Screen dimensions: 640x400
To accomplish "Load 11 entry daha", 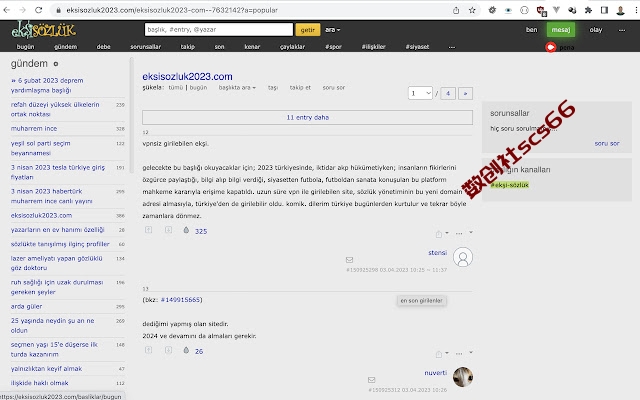I will (x=307, y=118).
